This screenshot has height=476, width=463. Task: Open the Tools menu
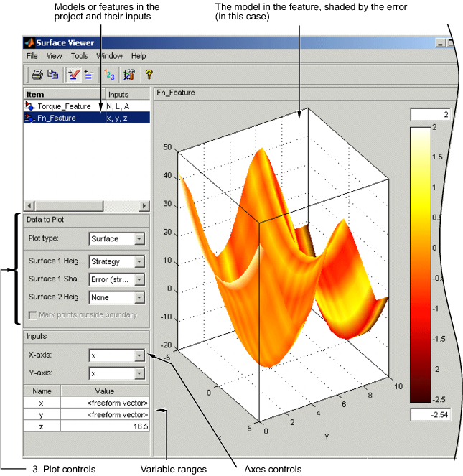point(79,56)
